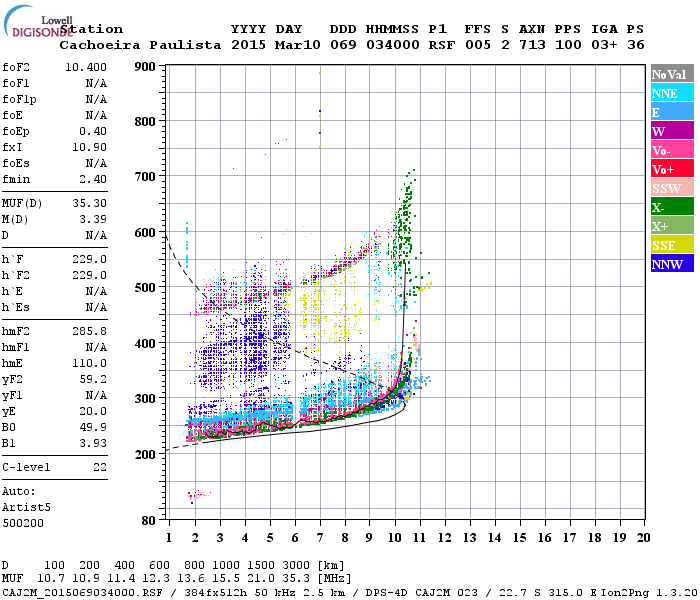
Task: Click the 80 km y-axis label
Action: pyautogui.click(x=148, y=521)
